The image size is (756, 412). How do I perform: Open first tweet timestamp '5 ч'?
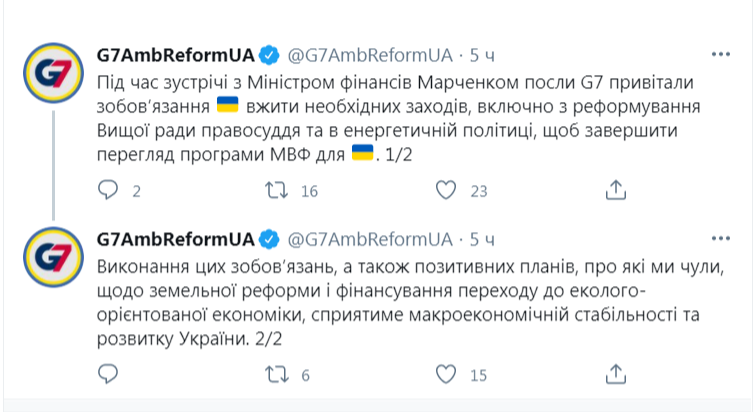pos(483,52)
